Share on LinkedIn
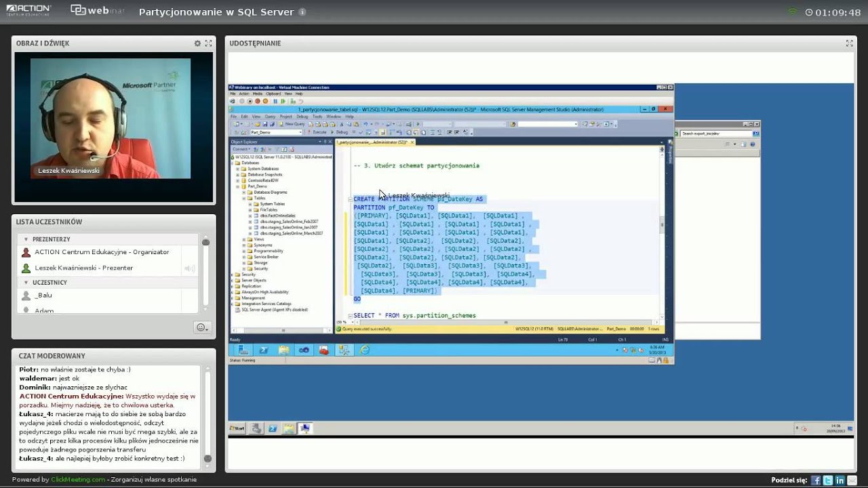 tap(840, 480)
